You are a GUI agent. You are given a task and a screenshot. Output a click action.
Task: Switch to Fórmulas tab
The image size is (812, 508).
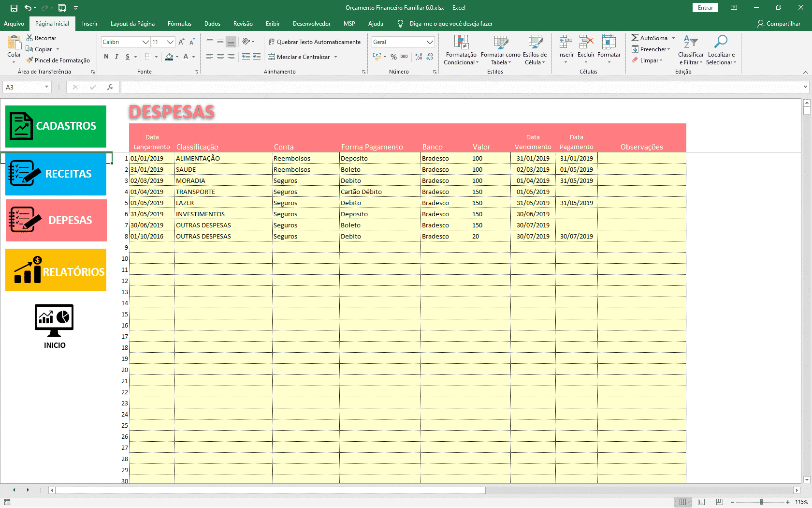179,24
